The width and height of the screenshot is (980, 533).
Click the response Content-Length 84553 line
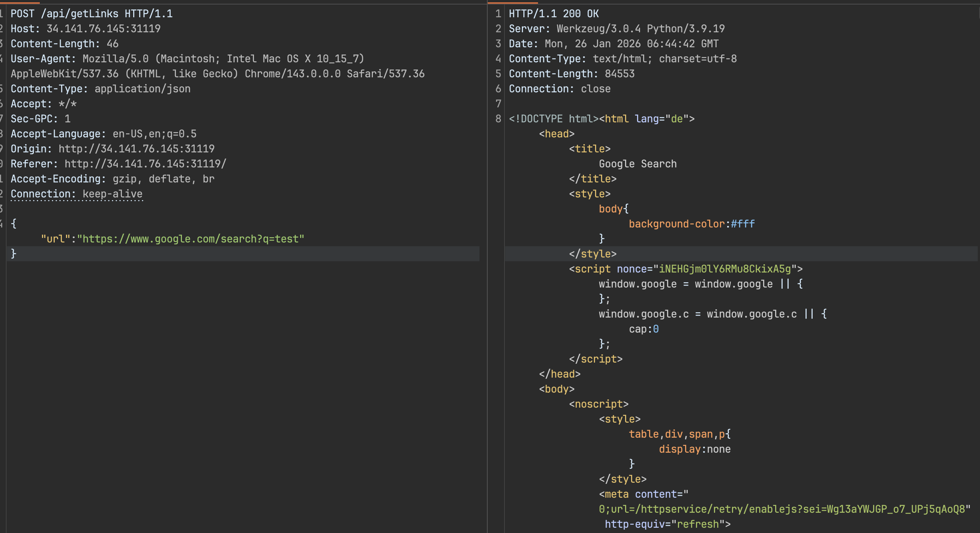571,74
